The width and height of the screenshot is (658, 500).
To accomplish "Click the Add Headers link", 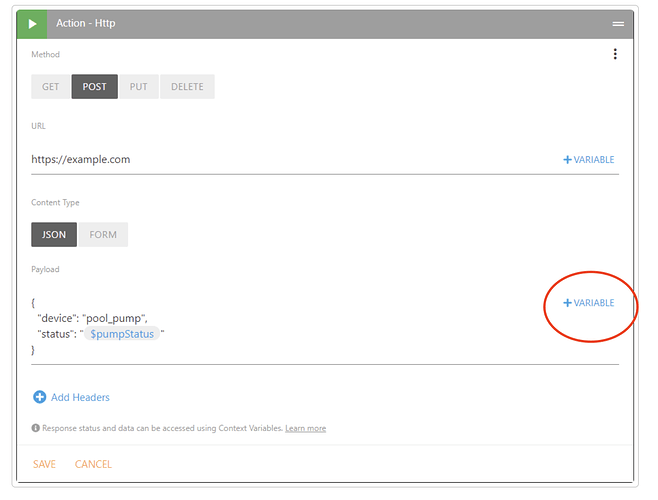I will click(80, 397).
